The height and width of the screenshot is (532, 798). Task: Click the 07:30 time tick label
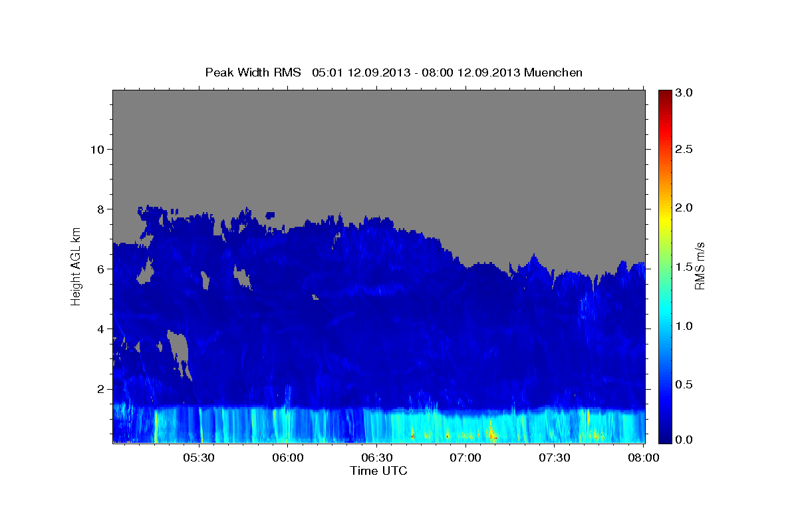(555, 458)
